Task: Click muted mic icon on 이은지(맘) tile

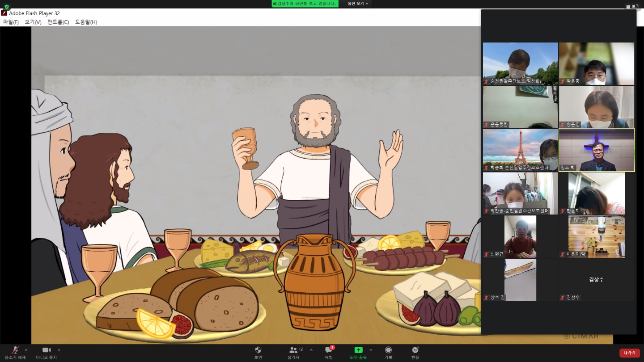Action: pos(563,254)
